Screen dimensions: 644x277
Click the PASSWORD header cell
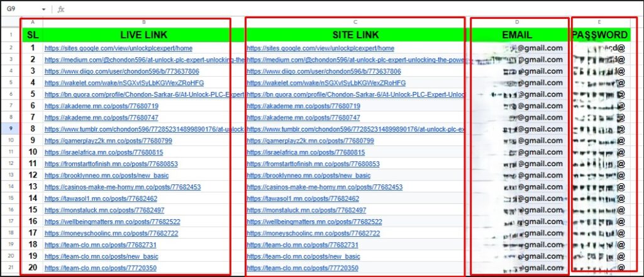point(599,35)
